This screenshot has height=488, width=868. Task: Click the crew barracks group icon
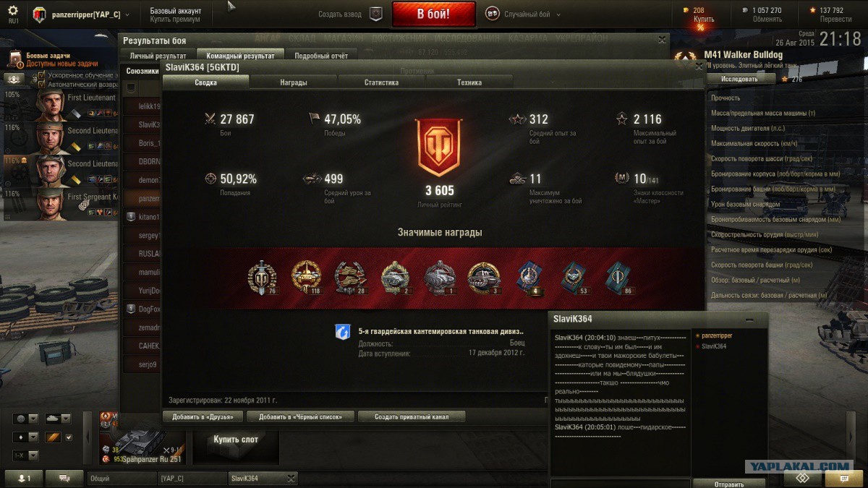(x=14, y=78)
